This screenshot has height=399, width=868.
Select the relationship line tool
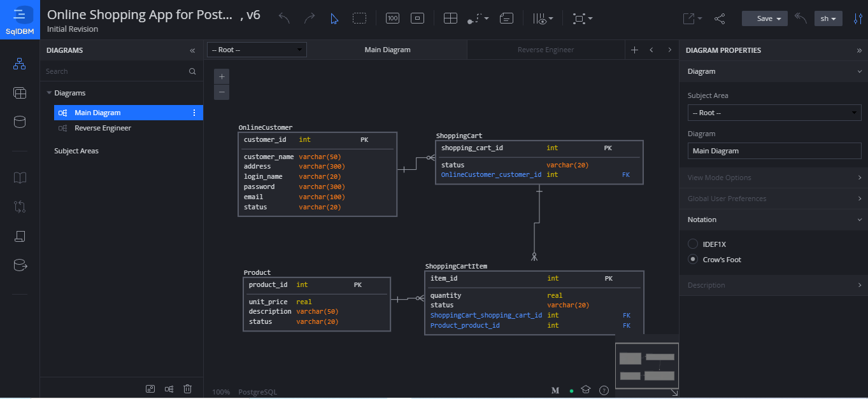click(x=478, y=18)
